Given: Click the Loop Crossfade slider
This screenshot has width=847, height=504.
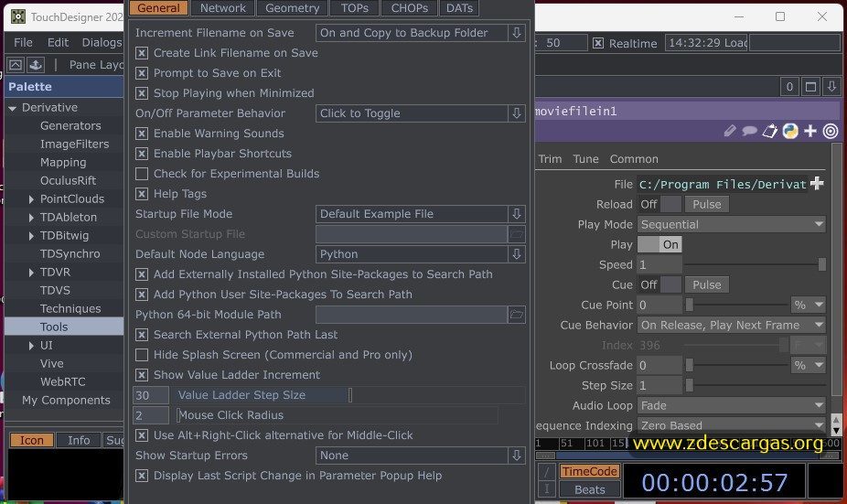Looking at the screenshot, I should point(737,365).
